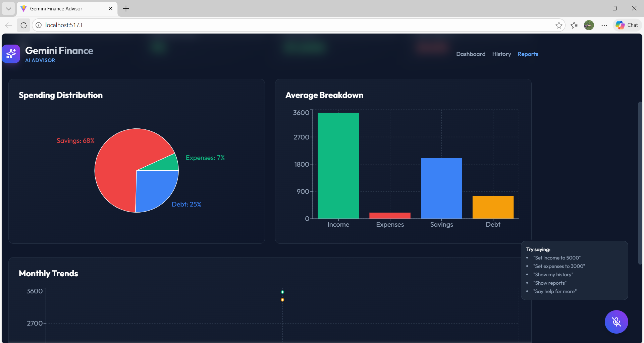Image resolution: width=644 pixels, height=343 pixels.
Task: Click the localhost:5173 address bar
Action: tap(299, 25)
